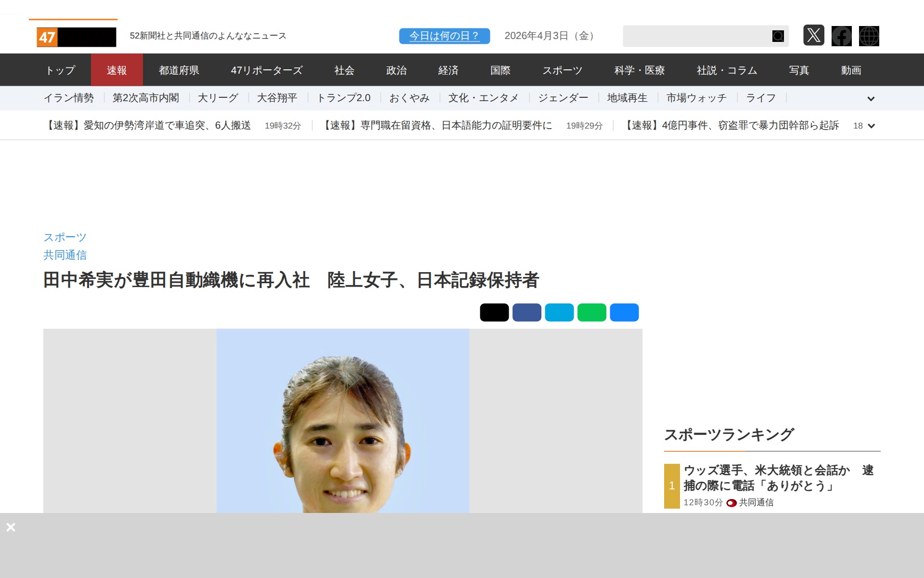Viewport: 924px width, 578px height.
Task: Open the 大谷翔平 topic link
Action: pyautogui.click(x=277, y=98)
